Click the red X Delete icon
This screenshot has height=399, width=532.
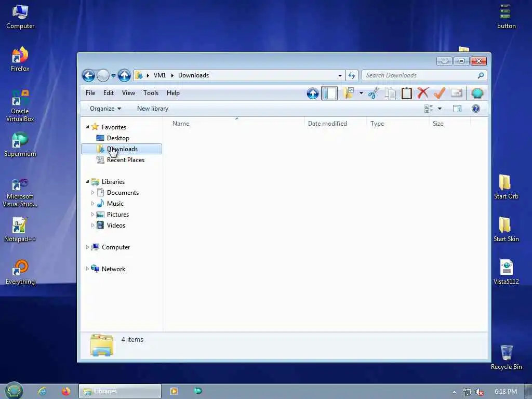[x=423, y=93]
